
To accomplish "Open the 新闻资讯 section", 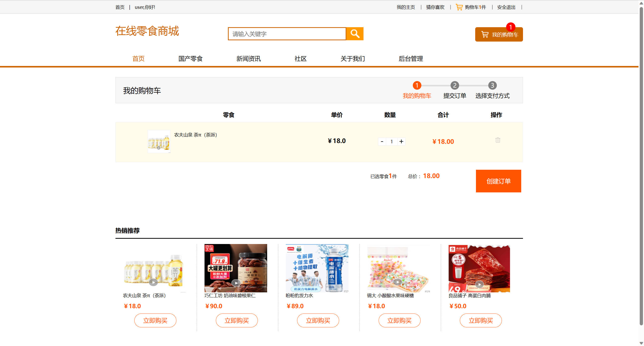I will [x=249, y=59].
